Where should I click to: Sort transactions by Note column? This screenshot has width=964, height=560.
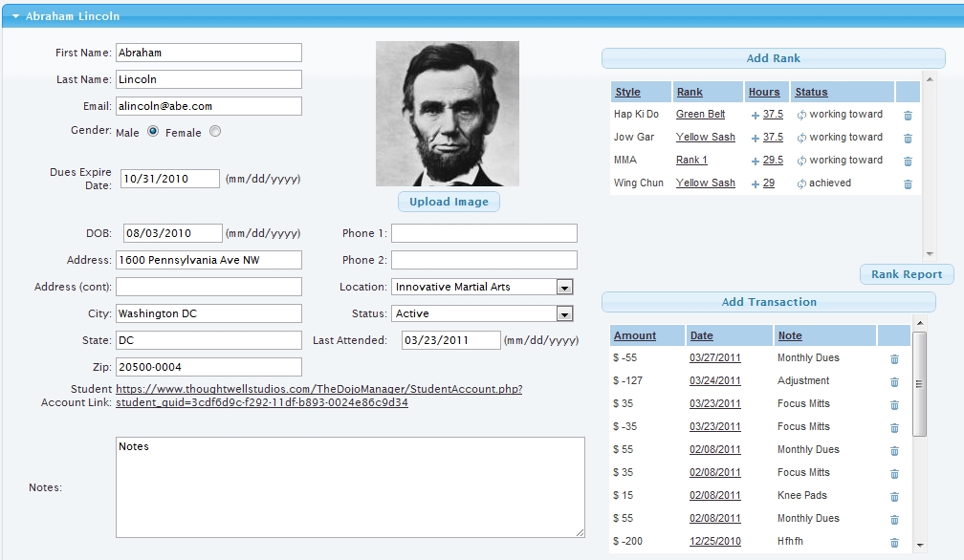pyautogui.click(x=790, y=335)
